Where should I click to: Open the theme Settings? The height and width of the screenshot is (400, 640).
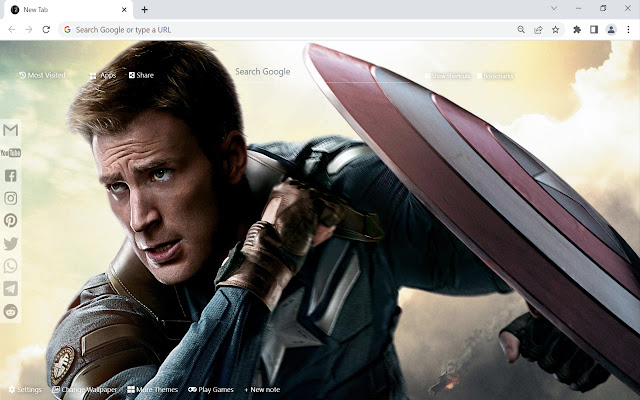pyautogui.click(x=25, y=389)
